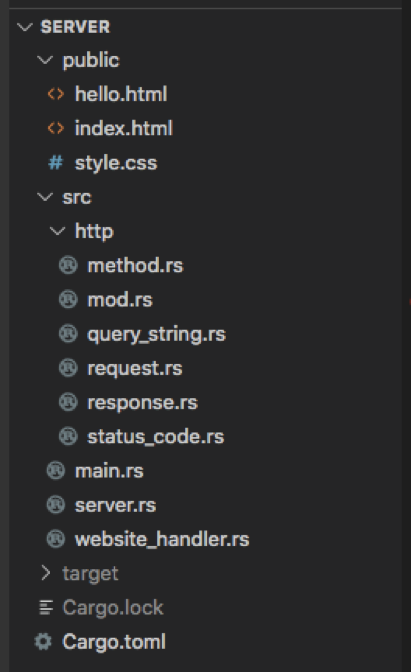Open the style.css file
This screenshot has width=411, height=672.
point(116,163)
